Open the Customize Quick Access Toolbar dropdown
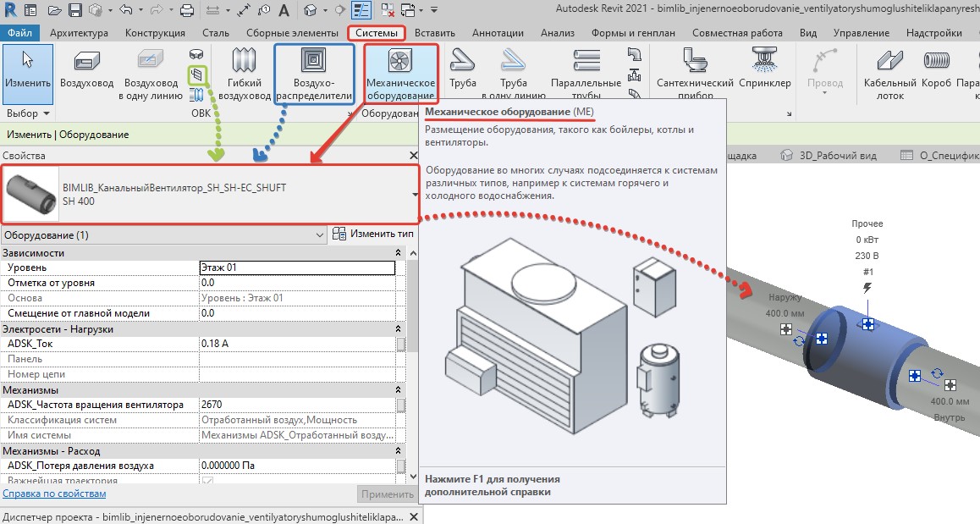This screenshot has height=524, width=980. (434, 10)
